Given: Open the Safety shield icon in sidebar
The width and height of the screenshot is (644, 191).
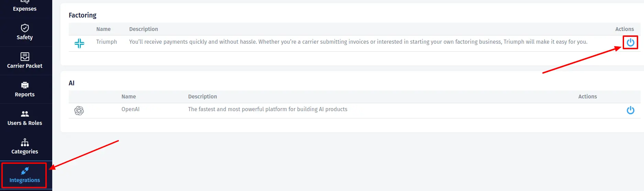Looking at the screenshot, I should [x=25, y=28].
